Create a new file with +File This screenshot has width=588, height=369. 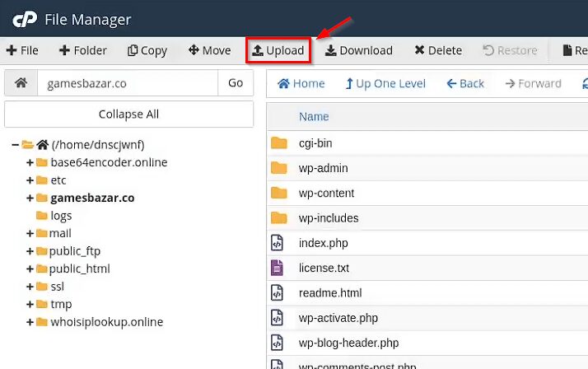click(22, 50)
